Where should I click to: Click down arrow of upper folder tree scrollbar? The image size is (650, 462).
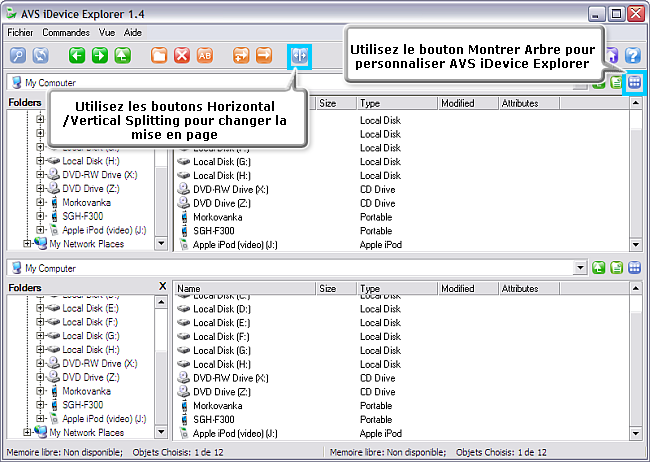pos(161,243)
